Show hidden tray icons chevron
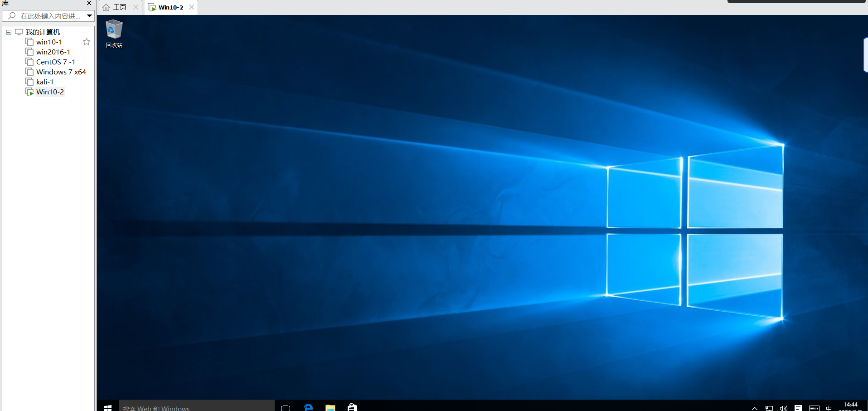 (755, 408)
